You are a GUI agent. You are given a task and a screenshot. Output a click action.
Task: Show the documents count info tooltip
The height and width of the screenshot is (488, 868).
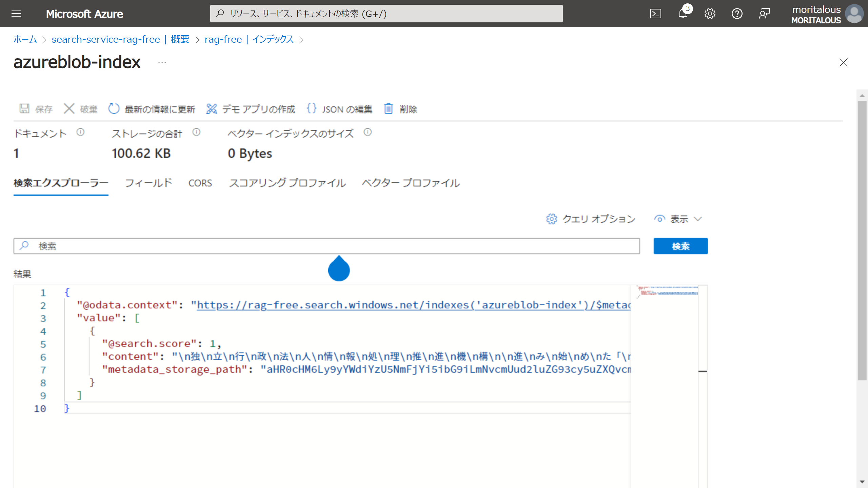click(80, 133)
